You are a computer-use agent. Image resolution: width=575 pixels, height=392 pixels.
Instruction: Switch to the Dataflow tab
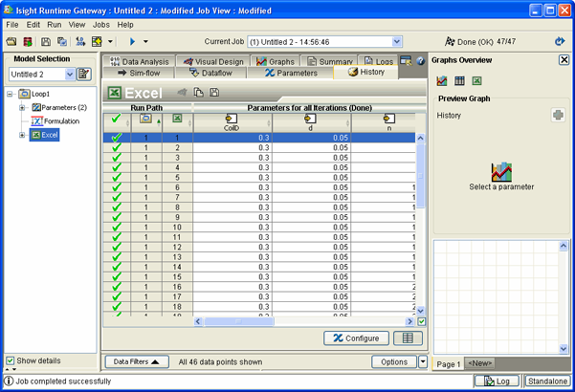(x=210, y=73)
